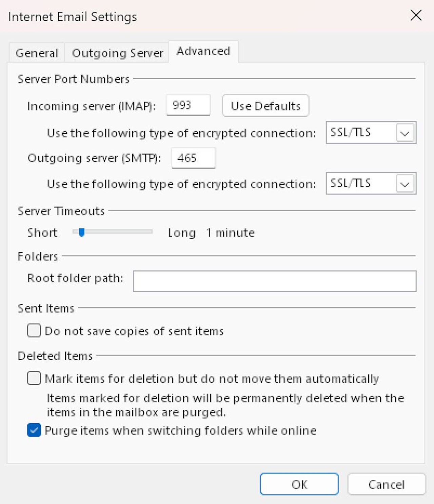Select the SMTP port 465 field
Screen dimensions: 434x504
(x=194, y=158)
